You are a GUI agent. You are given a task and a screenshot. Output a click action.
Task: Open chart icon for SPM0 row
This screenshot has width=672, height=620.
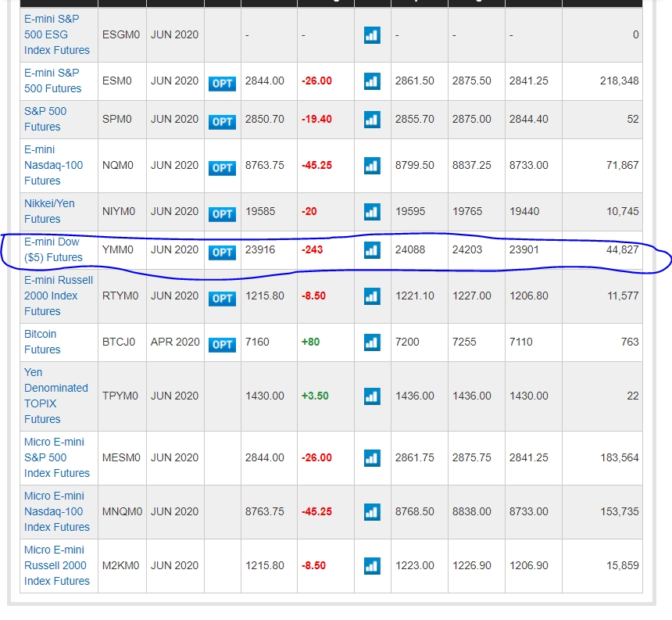[372, 119]
